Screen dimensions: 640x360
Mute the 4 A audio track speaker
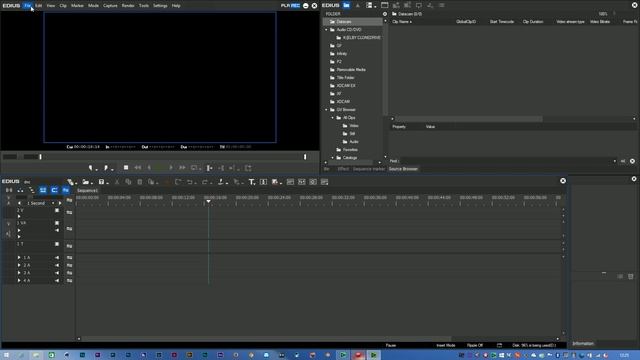click(x=57, y=280)
